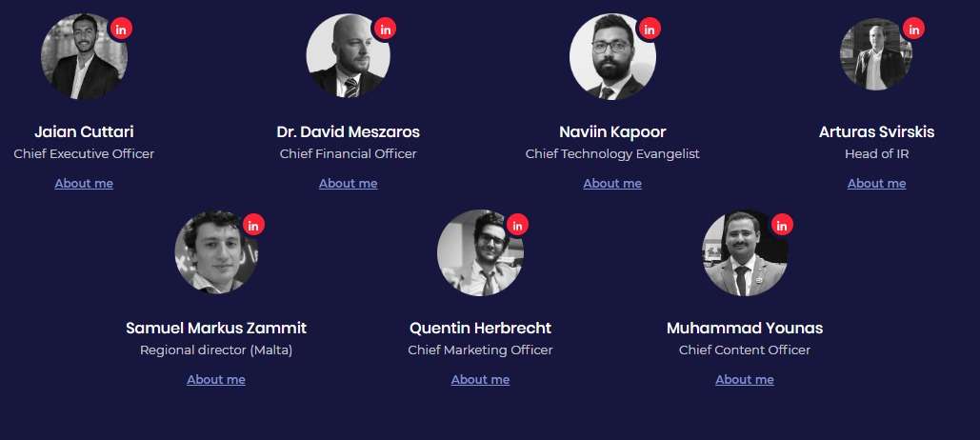Image resolution: width=980 pixels, height=440 pixels.
Task: Click Muhammad Younas's profile photo
Action: pos(745,252)
